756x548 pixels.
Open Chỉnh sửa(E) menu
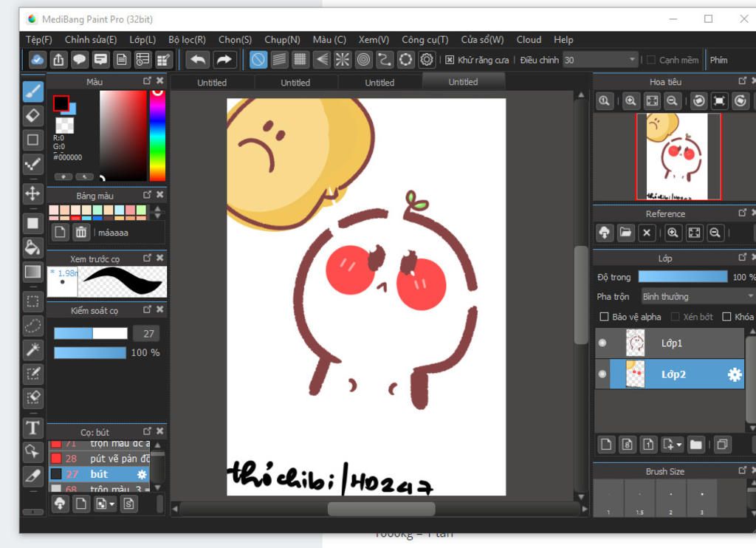[91, 40]
